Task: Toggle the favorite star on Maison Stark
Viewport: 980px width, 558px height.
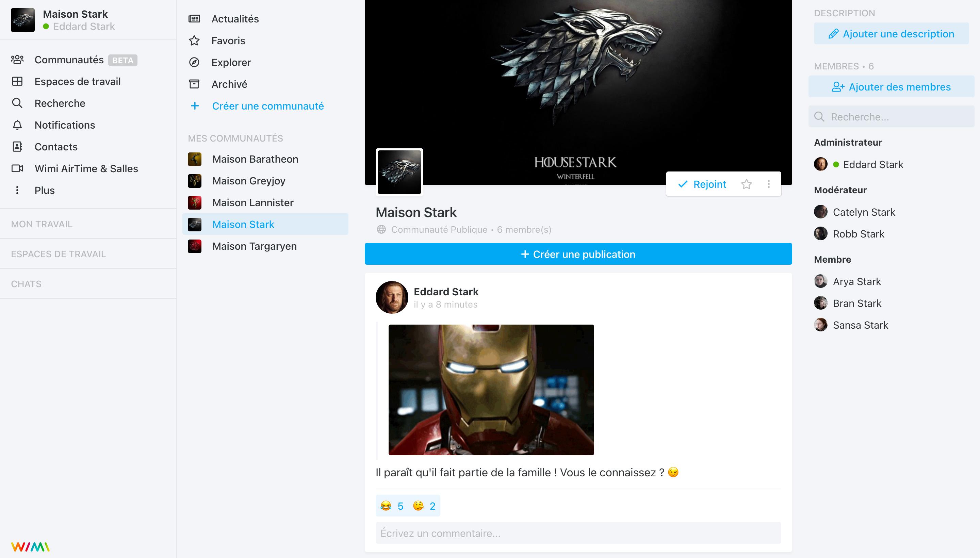Action: [x=746, y=184]
